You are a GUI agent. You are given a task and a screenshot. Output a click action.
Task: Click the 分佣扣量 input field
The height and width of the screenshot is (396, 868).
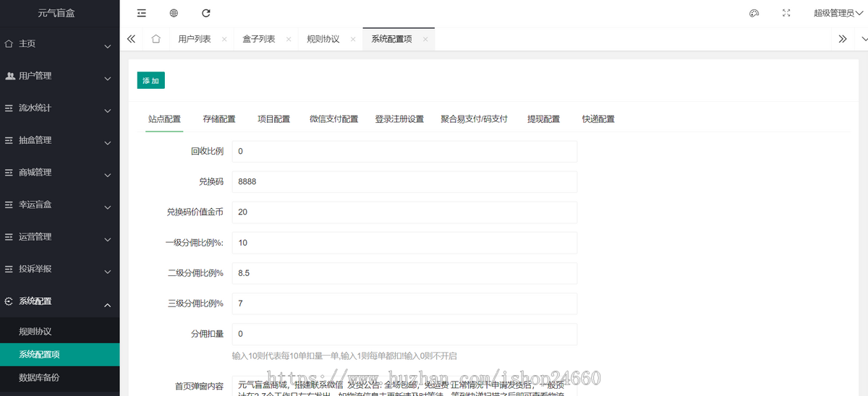pos(404,334)
